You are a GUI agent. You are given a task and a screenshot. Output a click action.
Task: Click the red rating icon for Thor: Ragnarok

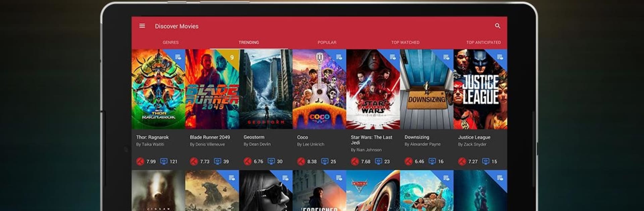point(140,161)
